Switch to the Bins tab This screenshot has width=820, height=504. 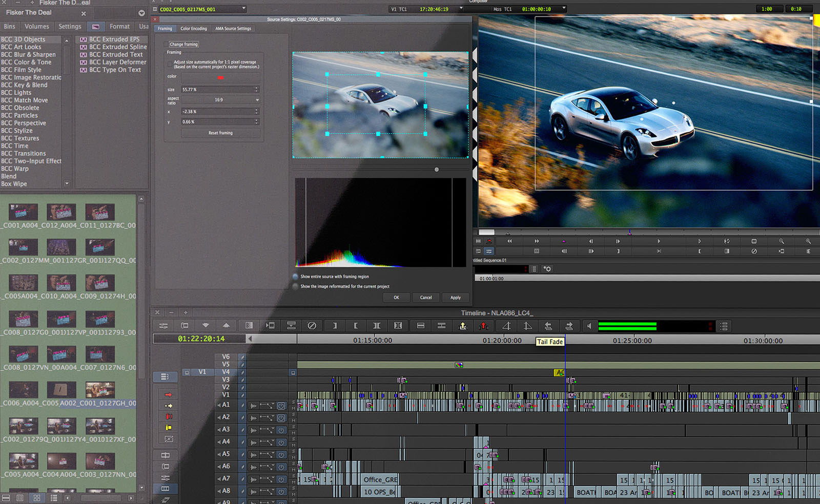click(9, 27)
